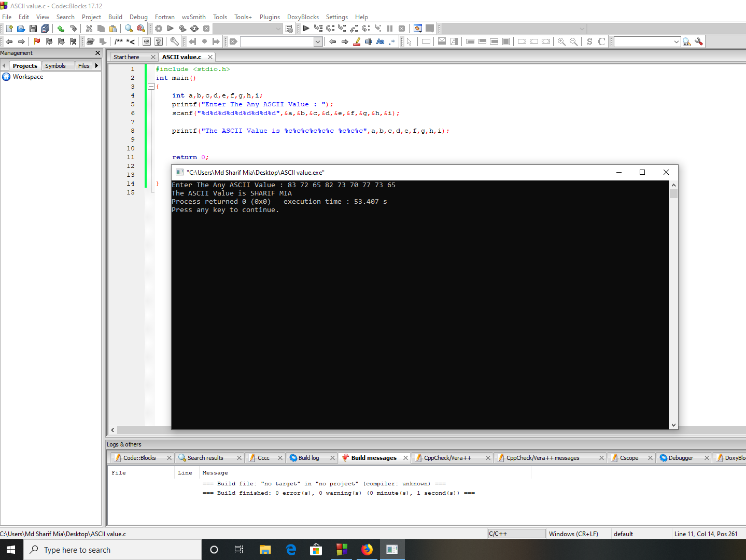Image resolution: width=746 pixels, height=560 pixels.
Task: Open the Plugins menu
Action: pyautogui.click(x=270, y=17)
